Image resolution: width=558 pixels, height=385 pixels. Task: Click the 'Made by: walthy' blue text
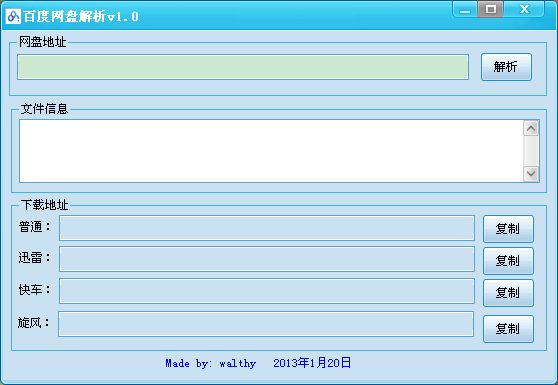point(211,363)
